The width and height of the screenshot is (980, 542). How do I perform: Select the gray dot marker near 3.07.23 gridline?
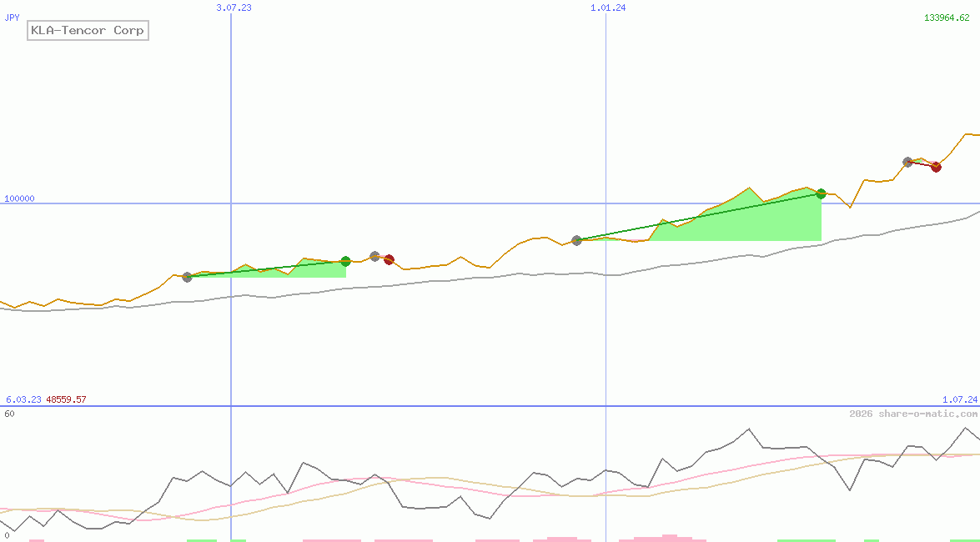[x=188, y=277]
